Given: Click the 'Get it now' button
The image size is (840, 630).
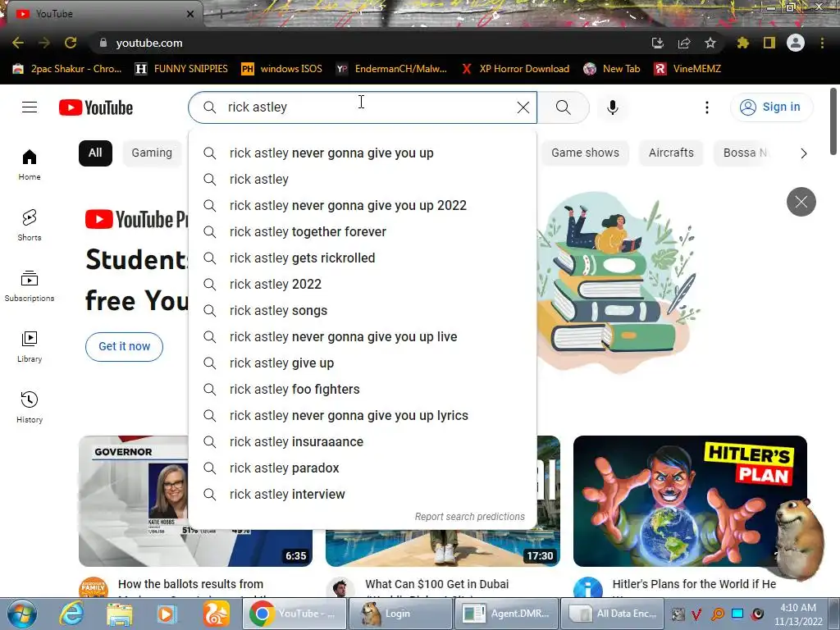Looking at the screenshot, I should pos(125,347).
